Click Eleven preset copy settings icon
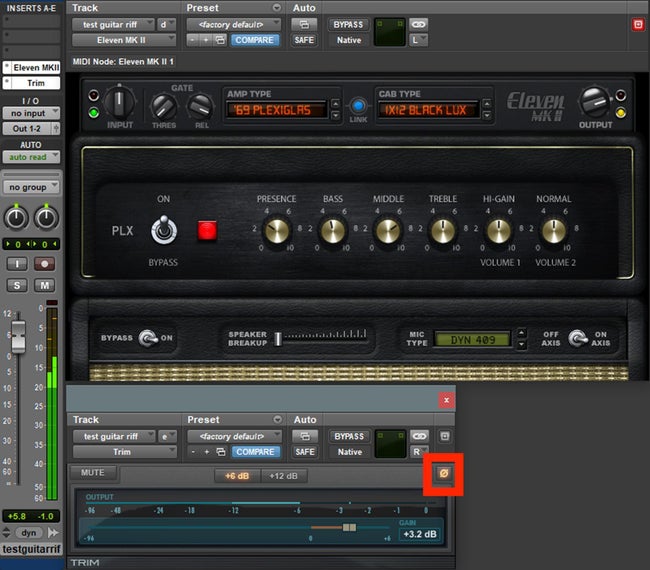650x570 pixels. [220, 40]
